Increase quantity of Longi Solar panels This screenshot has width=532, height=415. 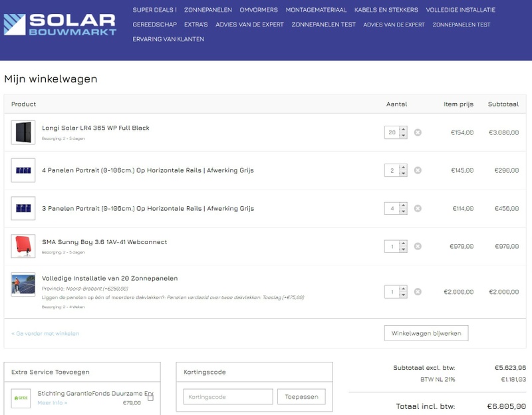click(403, 130)
